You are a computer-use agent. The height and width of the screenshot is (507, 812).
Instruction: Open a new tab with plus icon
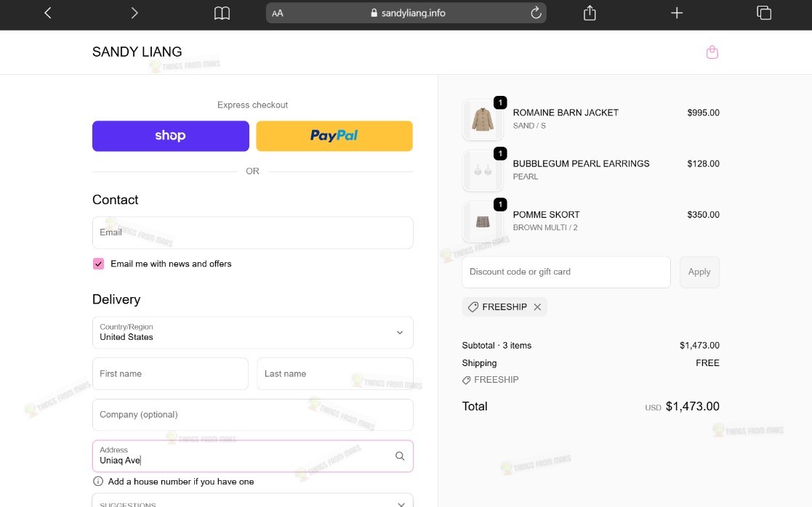(676, 13)
